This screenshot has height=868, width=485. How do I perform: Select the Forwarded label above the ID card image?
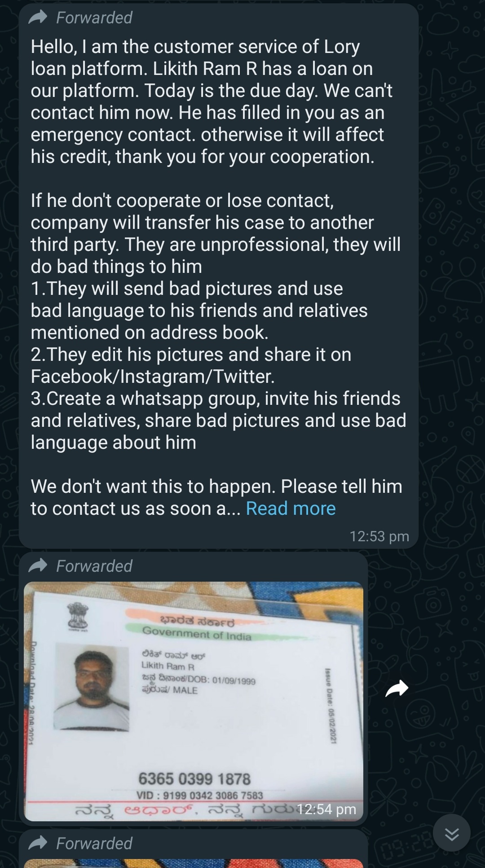pyautogui.click(x=94, y=566)
